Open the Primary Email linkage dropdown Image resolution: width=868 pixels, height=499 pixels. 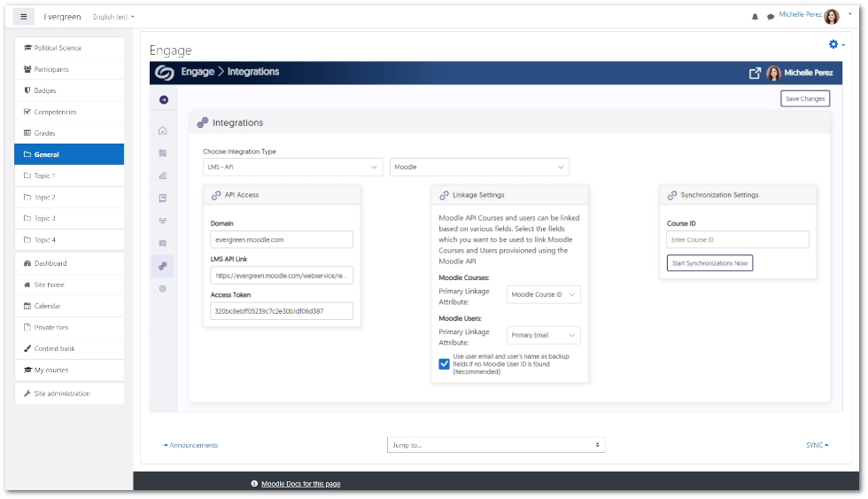[544, 335]
